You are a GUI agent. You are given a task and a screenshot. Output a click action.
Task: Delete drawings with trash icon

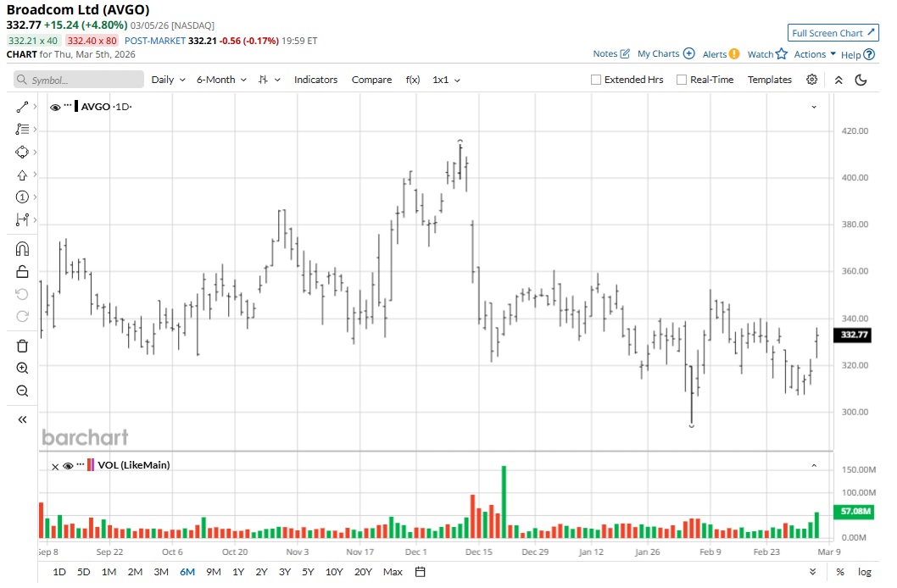click(22, 346)
